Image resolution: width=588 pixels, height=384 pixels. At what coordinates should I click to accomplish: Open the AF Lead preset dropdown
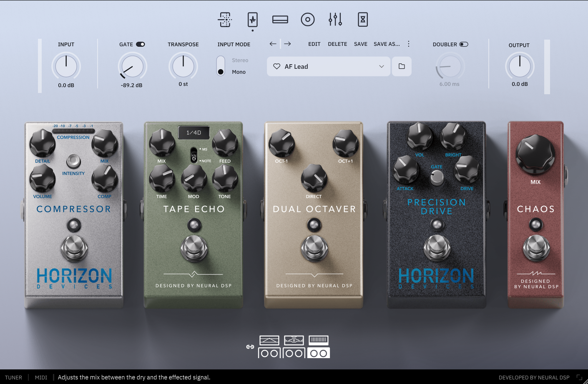coord(329,66)
